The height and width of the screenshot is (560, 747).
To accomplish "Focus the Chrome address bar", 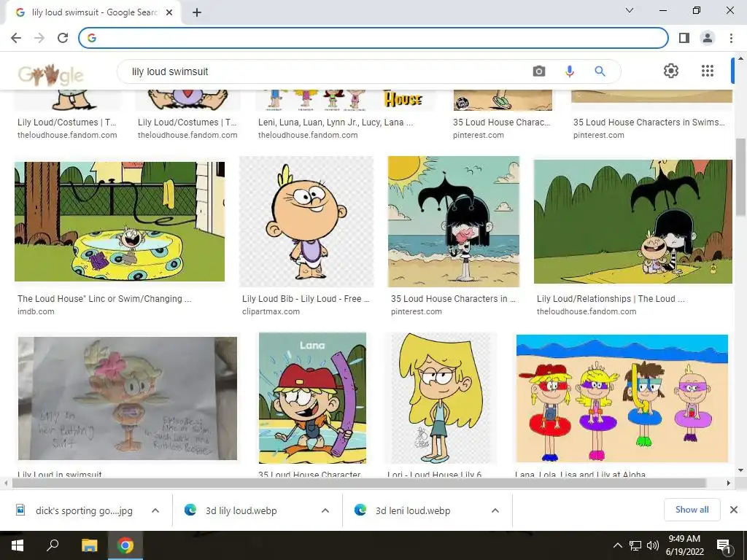I will pyautogui.click(x=373, y=38).
